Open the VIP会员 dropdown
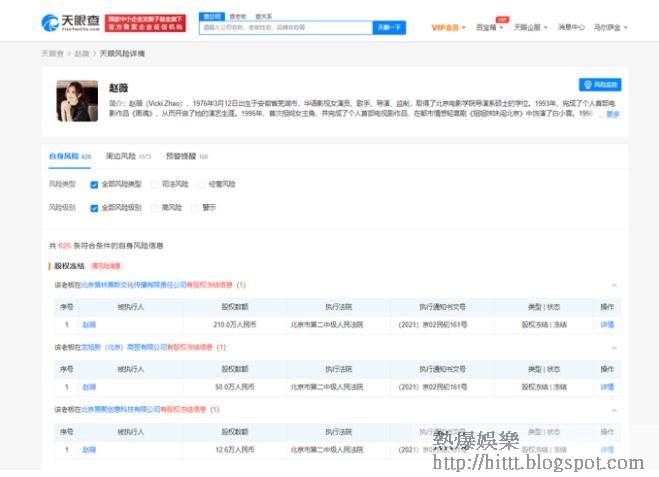Viewport: 659px width, 477px height. click(448, 28)
